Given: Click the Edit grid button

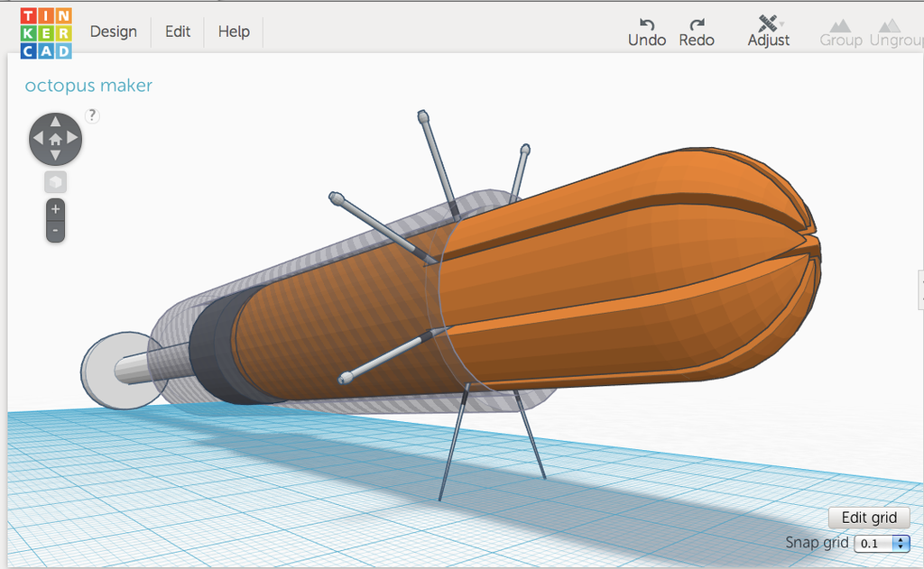Looking at the screenshot, I should point(869,518).
